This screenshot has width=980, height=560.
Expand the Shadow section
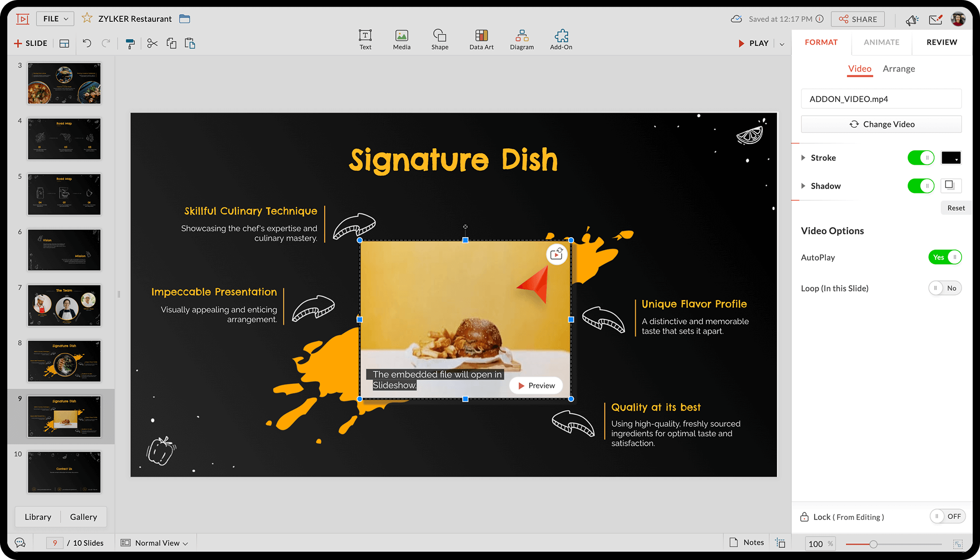pos(804,186)
